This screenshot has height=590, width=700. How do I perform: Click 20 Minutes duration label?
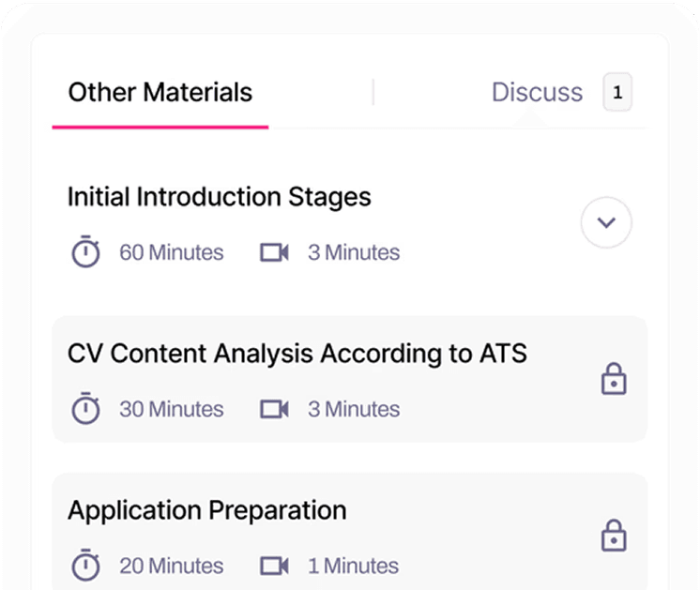click(x=171, y=566)
